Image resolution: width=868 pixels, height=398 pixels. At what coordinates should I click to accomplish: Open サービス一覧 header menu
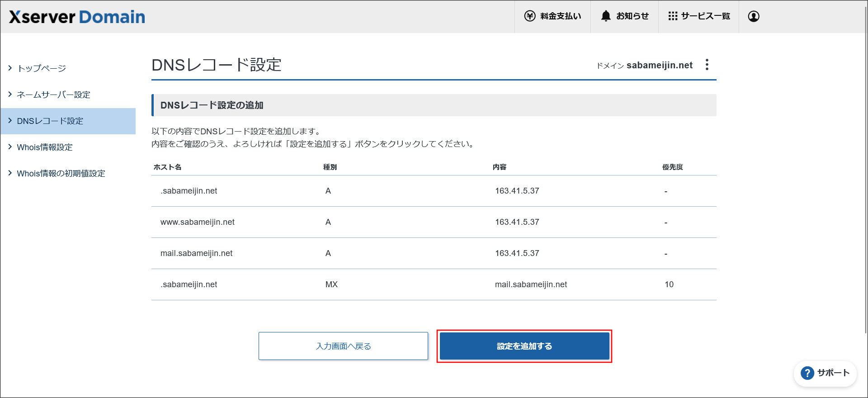point(705,16)
